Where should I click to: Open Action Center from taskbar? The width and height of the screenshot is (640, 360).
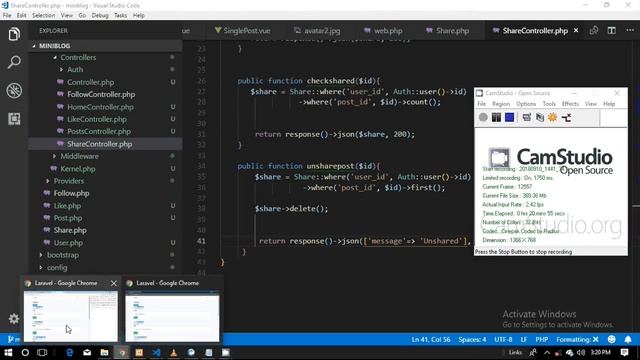pos(624,352)
